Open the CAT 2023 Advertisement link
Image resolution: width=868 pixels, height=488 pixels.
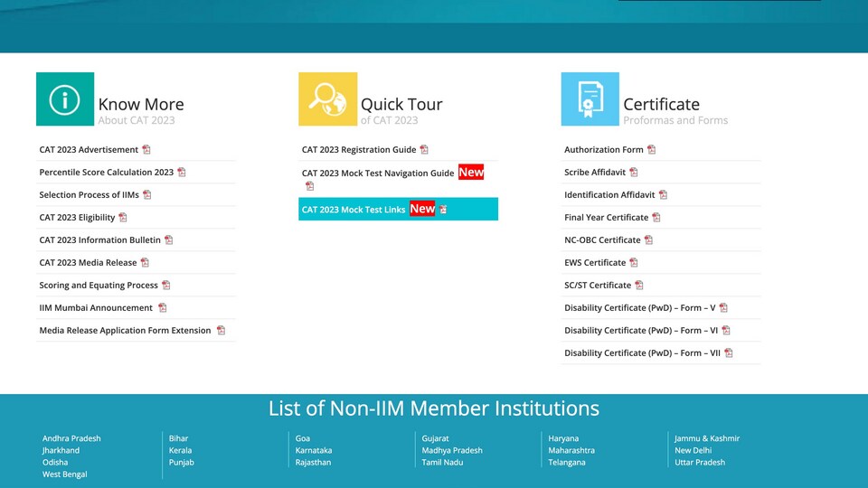pyautogui.click(x=89, y=149)
